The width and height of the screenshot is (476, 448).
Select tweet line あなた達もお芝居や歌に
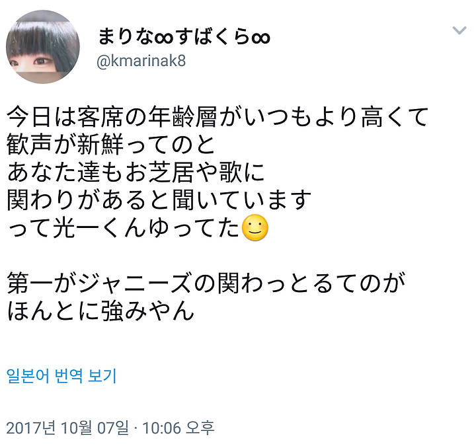coord(136,172)
